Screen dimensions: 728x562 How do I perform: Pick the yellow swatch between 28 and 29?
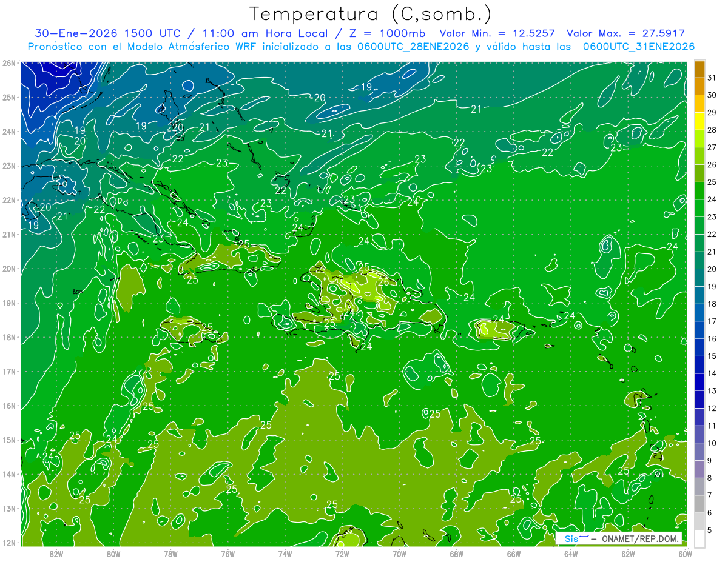click(x=699, y=121)
